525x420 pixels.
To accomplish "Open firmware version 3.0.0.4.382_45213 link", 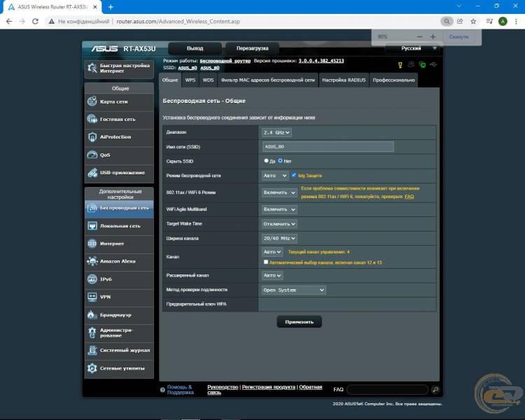I will click(321, 61).
